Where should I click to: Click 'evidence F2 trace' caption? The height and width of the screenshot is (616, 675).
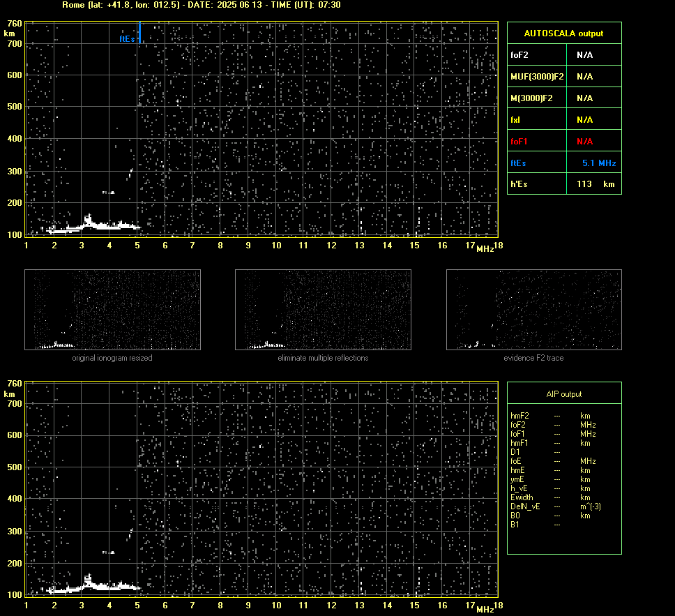pos(533,358)
